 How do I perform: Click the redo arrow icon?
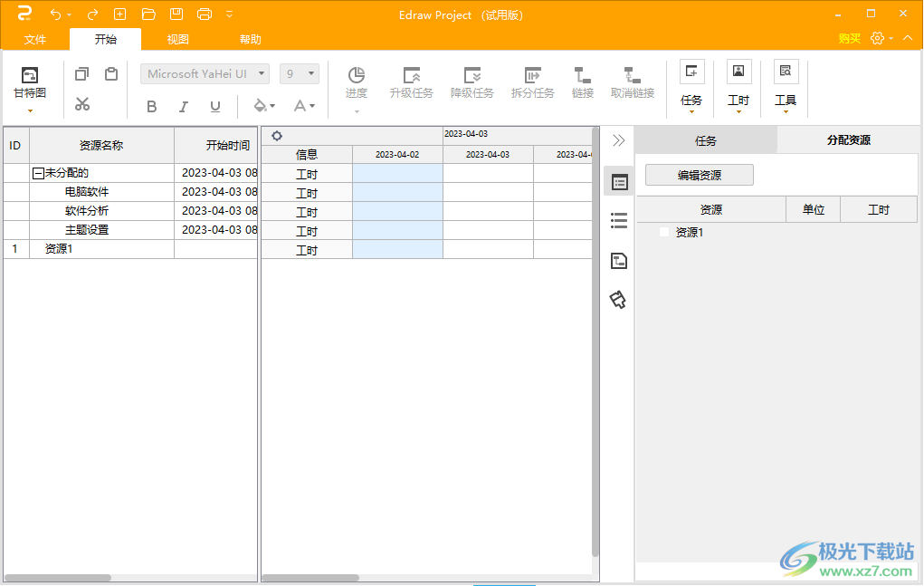coord(92,14)
